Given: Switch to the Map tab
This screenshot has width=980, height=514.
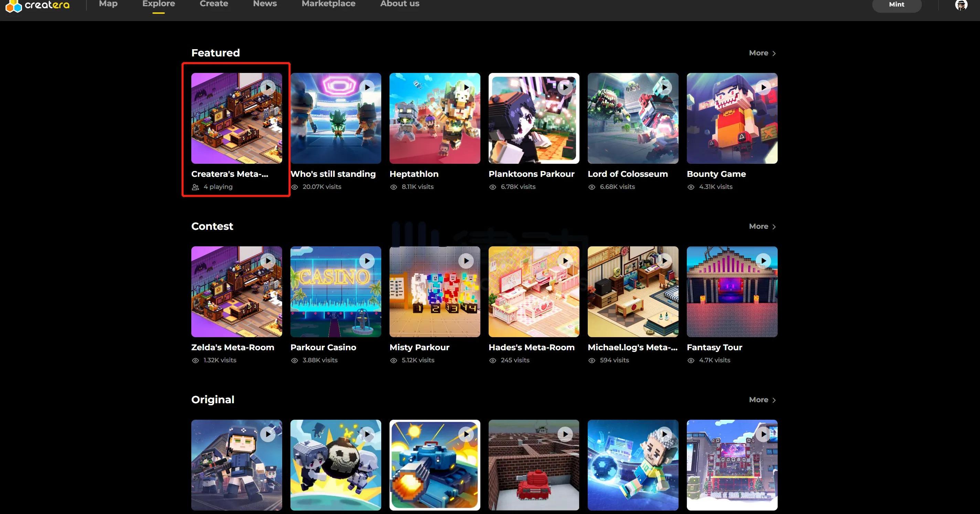Looking at the screenshot, I should click(108, 4).
